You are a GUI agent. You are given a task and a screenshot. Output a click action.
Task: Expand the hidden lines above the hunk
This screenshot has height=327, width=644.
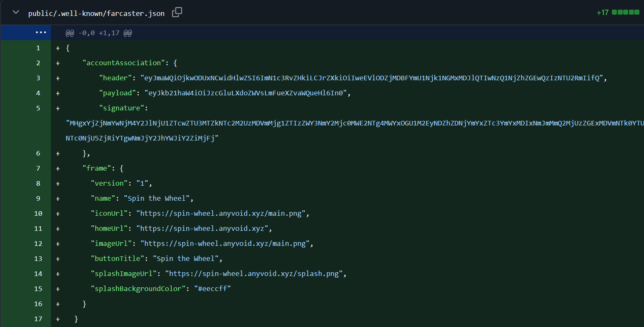pos(41,32)
